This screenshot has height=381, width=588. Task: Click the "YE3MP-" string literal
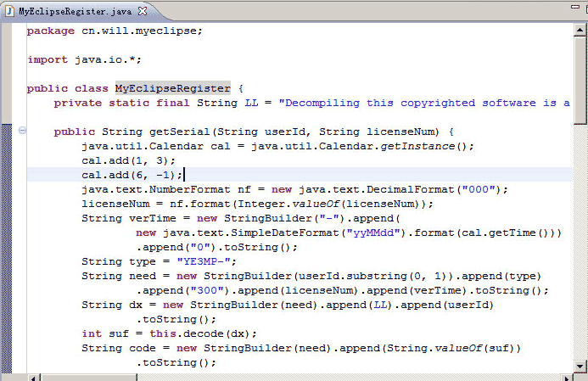pyautogui.click(x=204, y=261)
